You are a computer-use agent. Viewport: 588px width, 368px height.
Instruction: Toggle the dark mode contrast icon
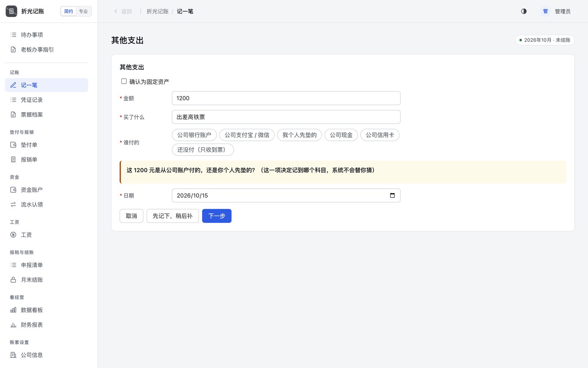[524, 11]
